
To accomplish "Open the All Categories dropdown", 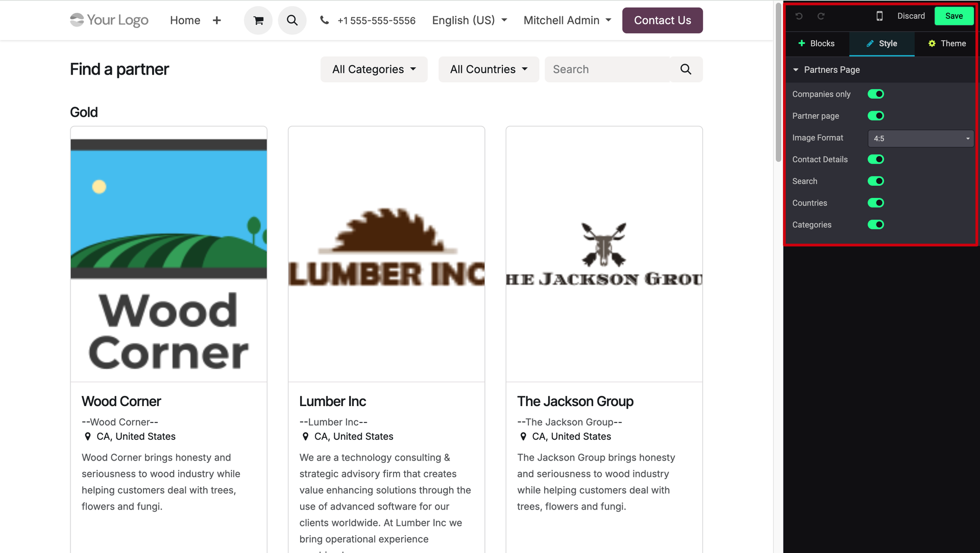I will [374, 69].
